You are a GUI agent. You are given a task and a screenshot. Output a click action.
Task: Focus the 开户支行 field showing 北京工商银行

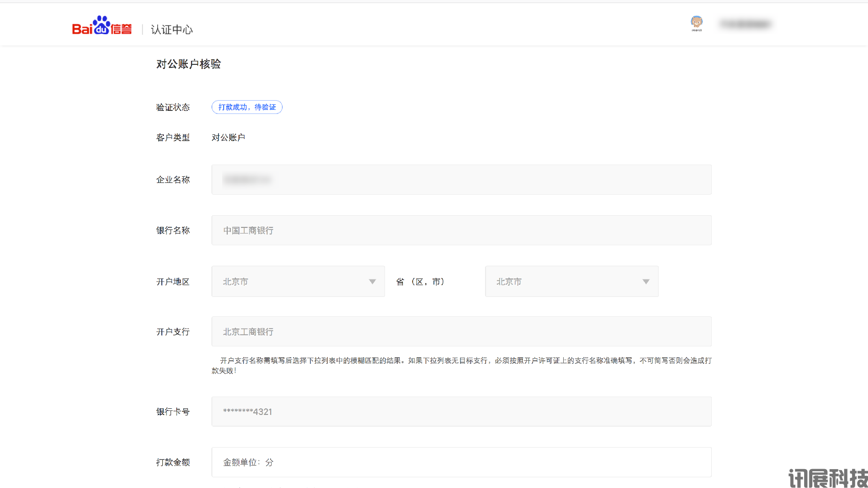pyautogui.click(x=461, y=332)
